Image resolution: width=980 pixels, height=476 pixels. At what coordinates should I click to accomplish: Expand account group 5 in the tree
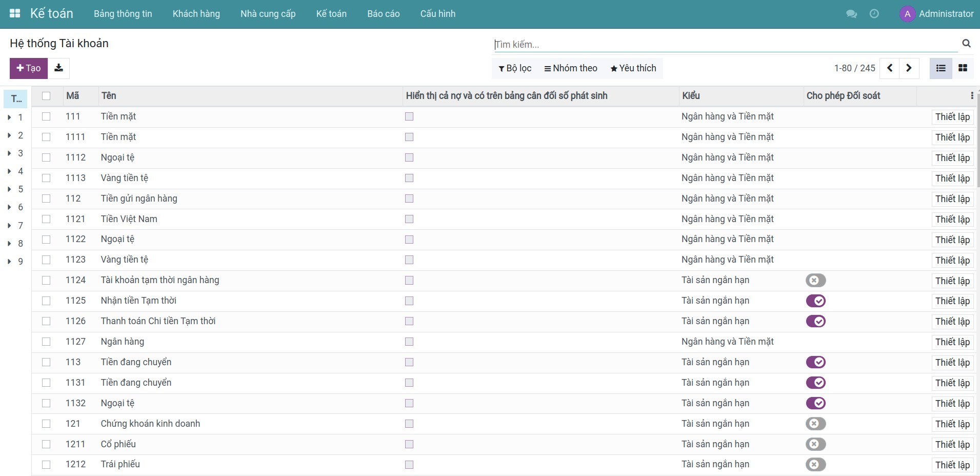point(10,189)
